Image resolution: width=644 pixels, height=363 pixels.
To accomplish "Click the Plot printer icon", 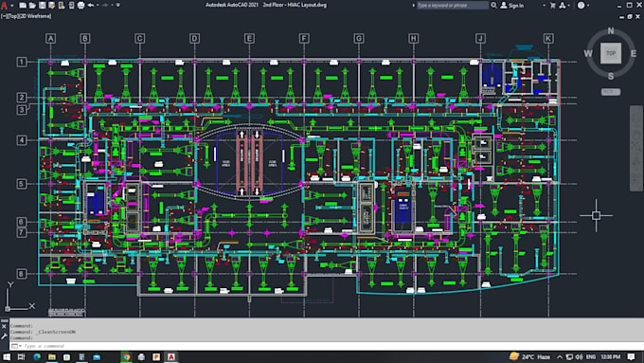I will click(80, 6).
